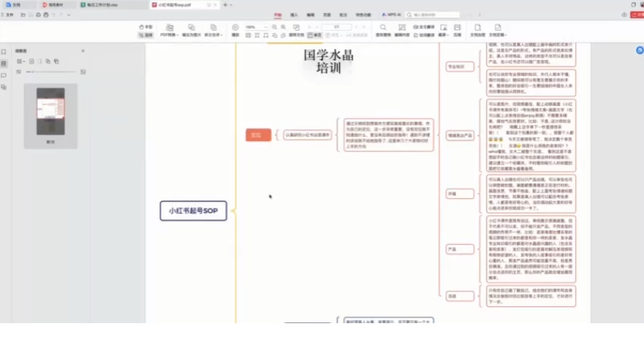Image resolution: width=644 pixels, height=340 pixels.
Task: Click the open folder icon in quick toolbar
Action: click(23, 15)
